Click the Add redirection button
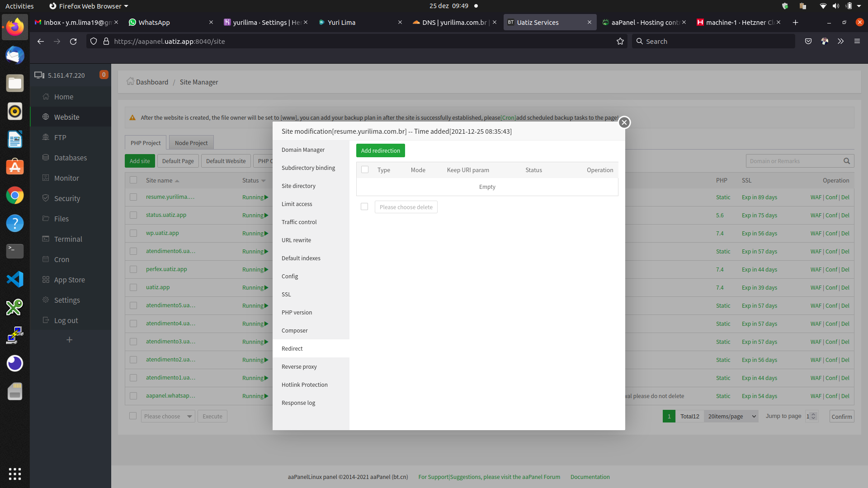The height and width of the screenshot is (488, 868). 380,151
